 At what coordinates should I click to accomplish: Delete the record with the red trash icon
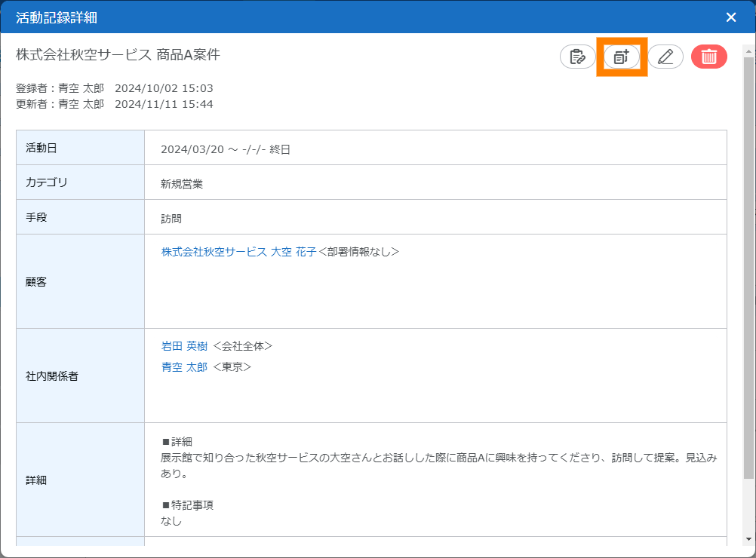click(x=709, y=57)
